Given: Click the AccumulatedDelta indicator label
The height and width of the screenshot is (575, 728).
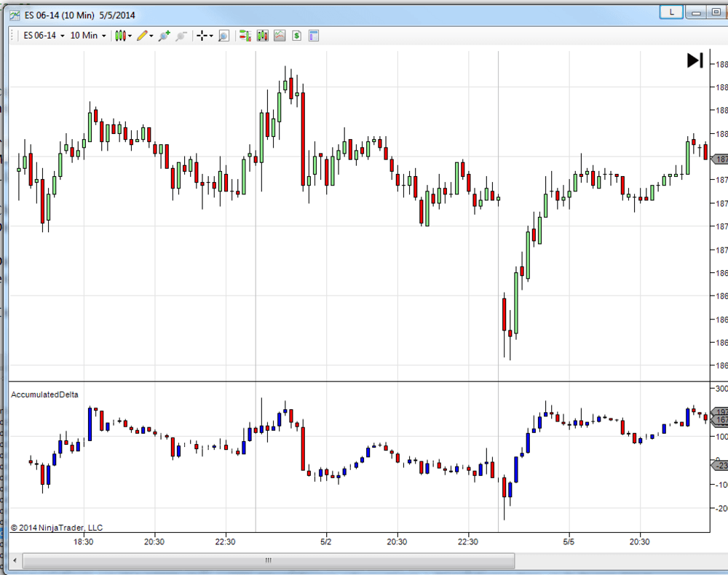Looking at the screenshot, I should (x=44, y=394).
